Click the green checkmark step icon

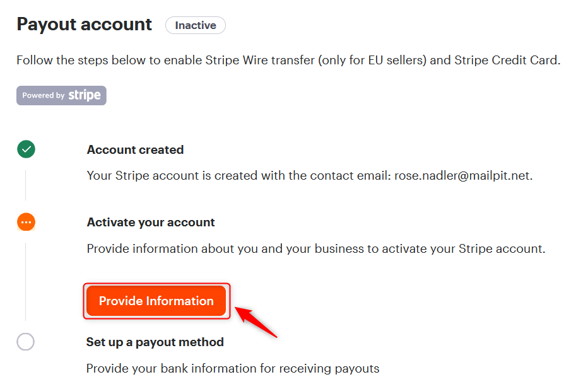tap(26, 149)
